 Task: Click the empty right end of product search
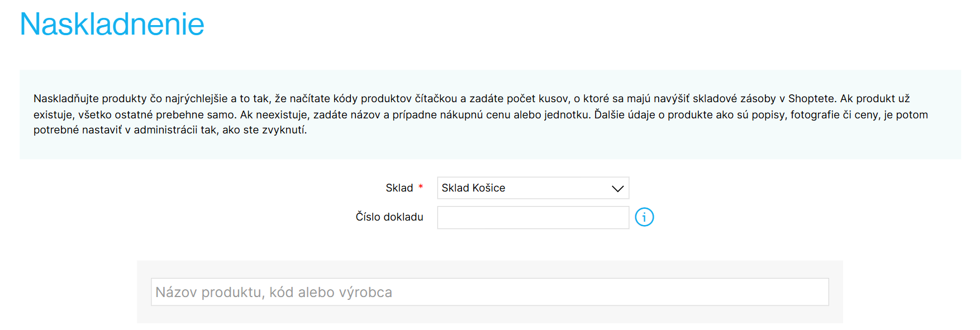pos(782,292)
